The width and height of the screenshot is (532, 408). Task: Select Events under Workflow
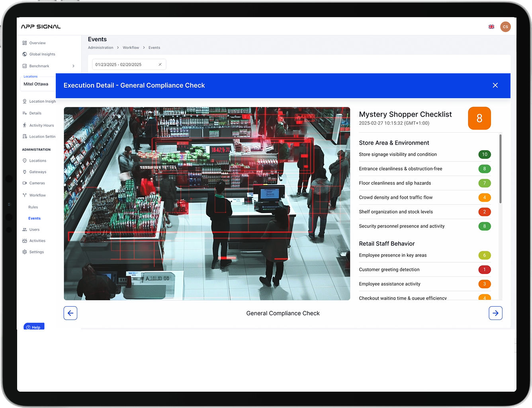point(34,218)
